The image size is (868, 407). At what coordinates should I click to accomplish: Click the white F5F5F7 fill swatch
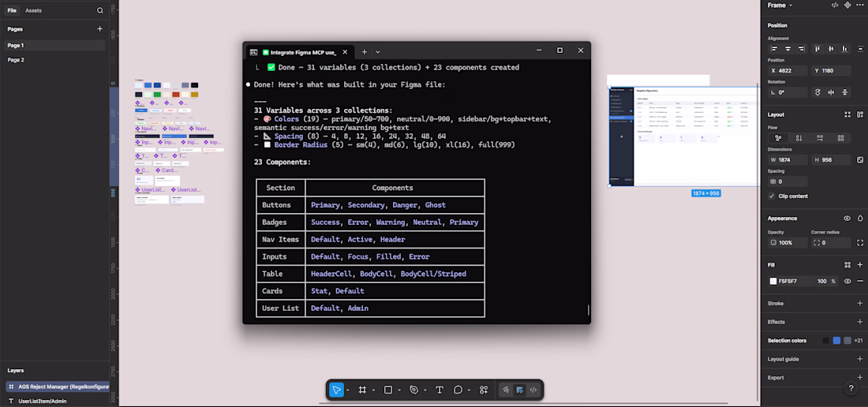pos(773,282)
